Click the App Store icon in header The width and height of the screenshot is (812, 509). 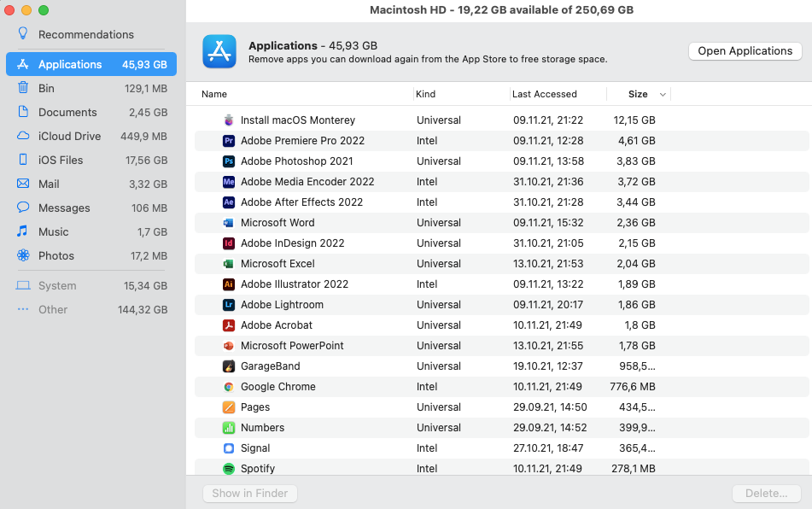coord(219,51)
